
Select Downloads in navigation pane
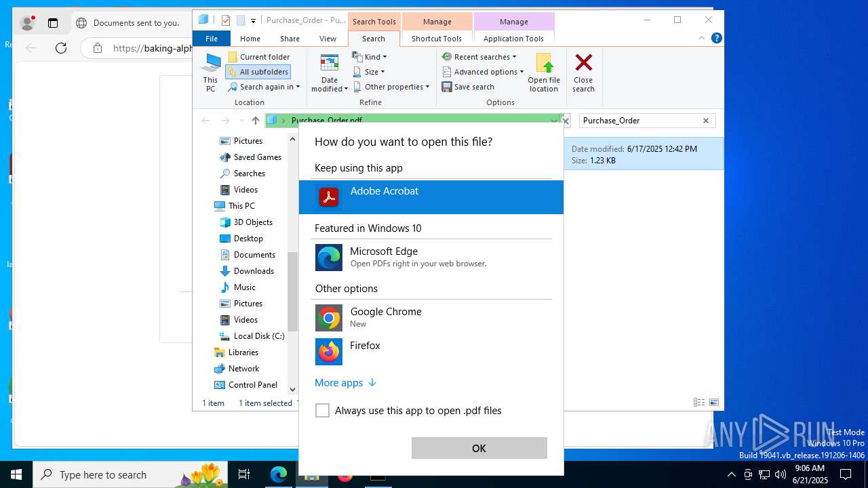[254, 271]
